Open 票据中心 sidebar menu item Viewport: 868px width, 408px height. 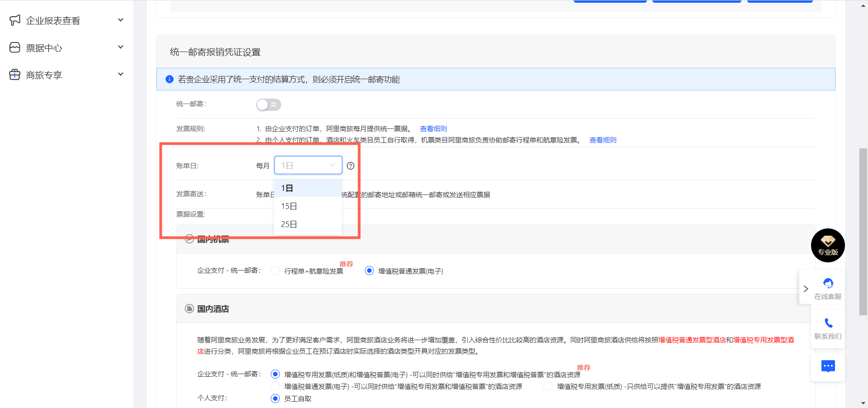pos(66,47)
